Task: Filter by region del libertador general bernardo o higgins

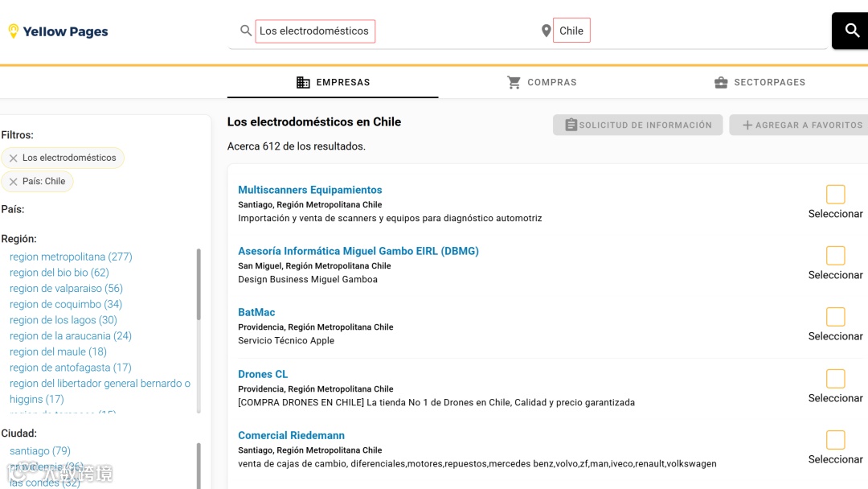Action: (x=100, y=391)
